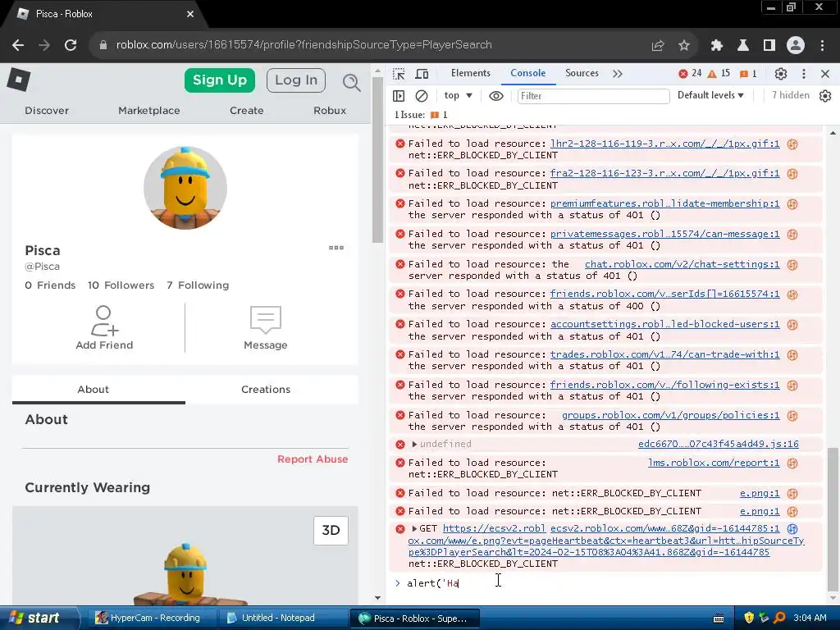
Task: Go to Discover in Roblox navigation
Action: coord(47,111)
